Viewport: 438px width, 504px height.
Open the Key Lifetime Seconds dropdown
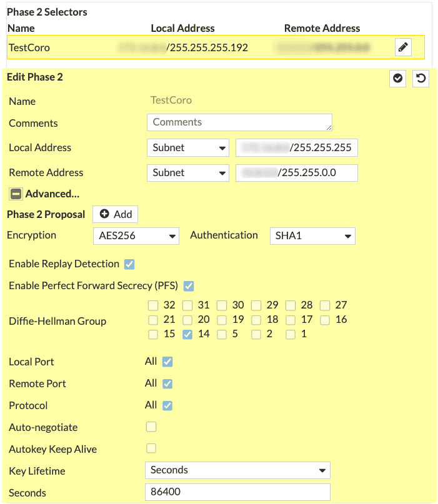coord(237,470)
